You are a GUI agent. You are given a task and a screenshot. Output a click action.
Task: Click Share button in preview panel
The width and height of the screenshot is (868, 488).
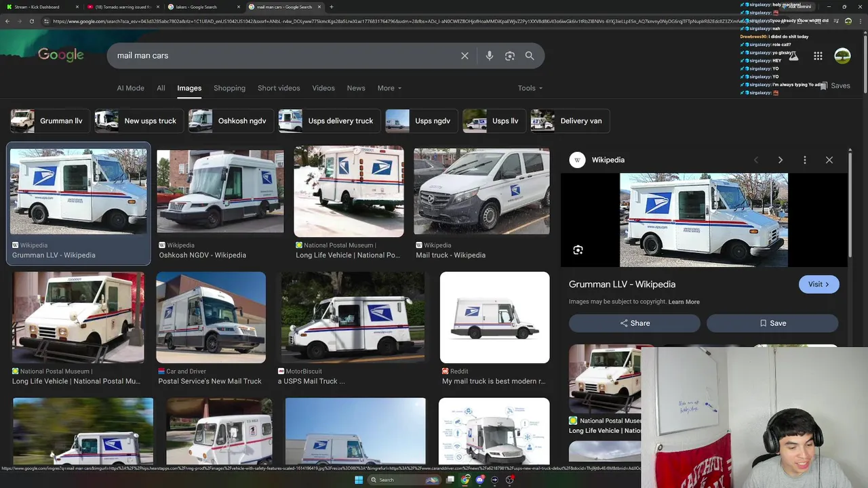(635, 323)
